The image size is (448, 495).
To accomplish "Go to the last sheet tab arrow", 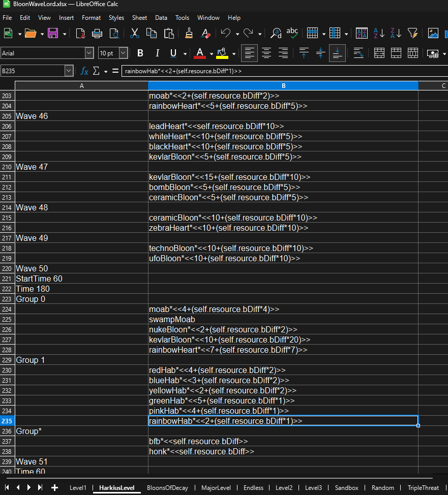I will (x=39, y=488).
